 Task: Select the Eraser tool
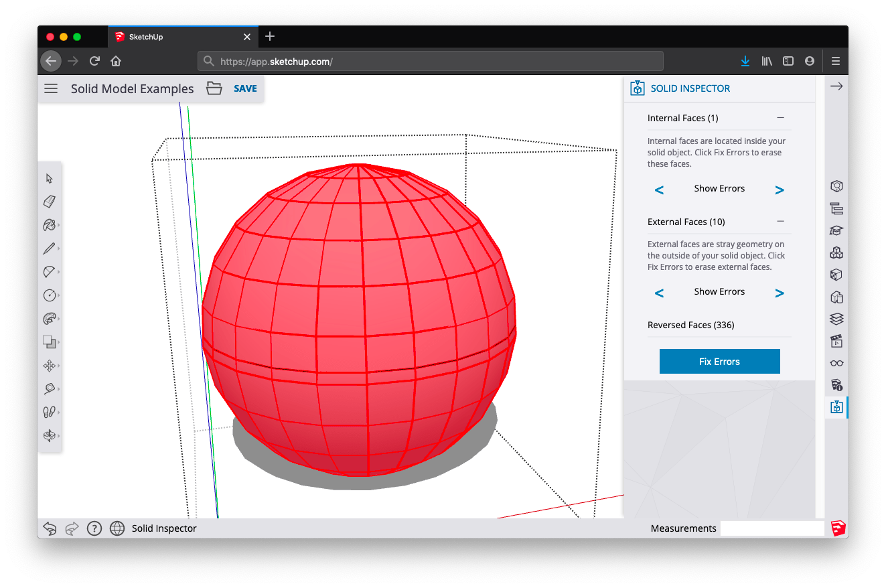tap(49, 202)
